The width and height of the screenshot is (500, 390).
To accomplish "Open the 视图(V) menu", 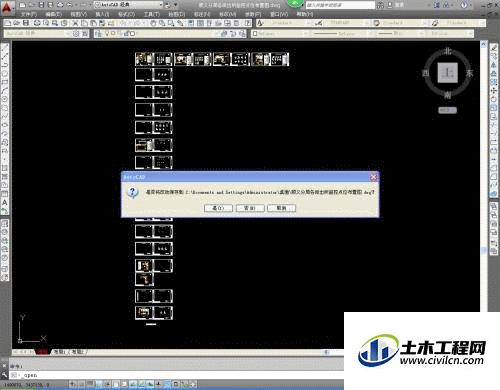I will [78, 14].
